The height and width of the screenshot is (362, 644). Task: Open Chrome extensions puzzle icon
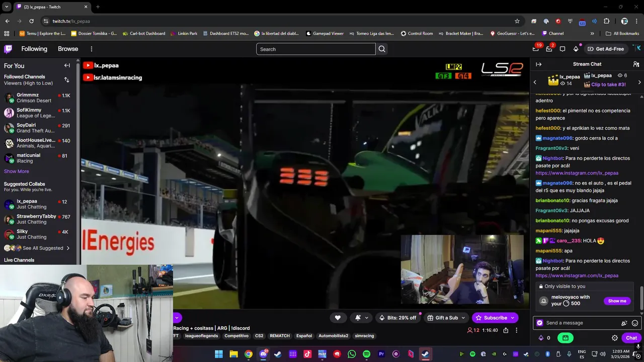[x=606, y=21]
